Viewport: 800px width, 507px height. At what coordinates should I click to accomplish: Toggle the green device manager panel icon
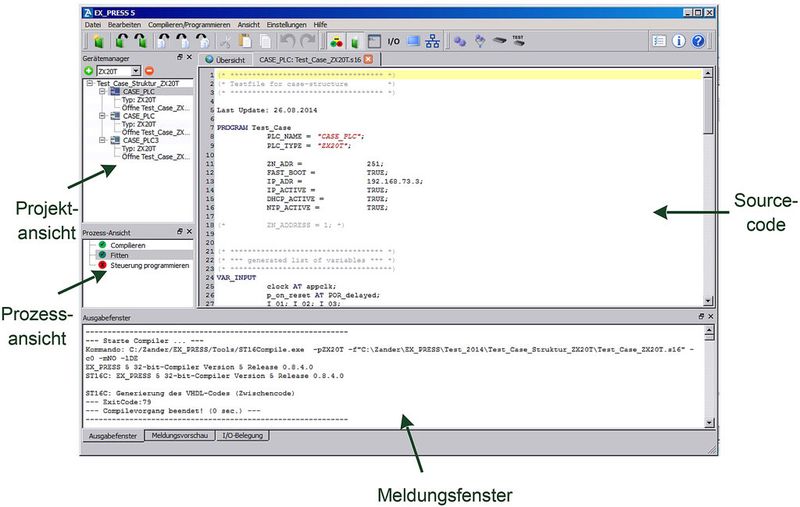coord(355,41)
